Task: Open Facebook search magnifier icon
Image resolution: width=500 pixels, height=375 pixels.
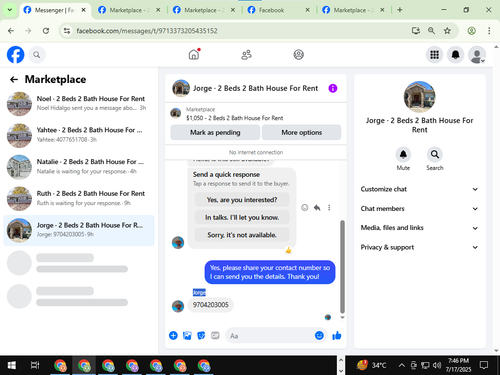Action: [37, 55]
